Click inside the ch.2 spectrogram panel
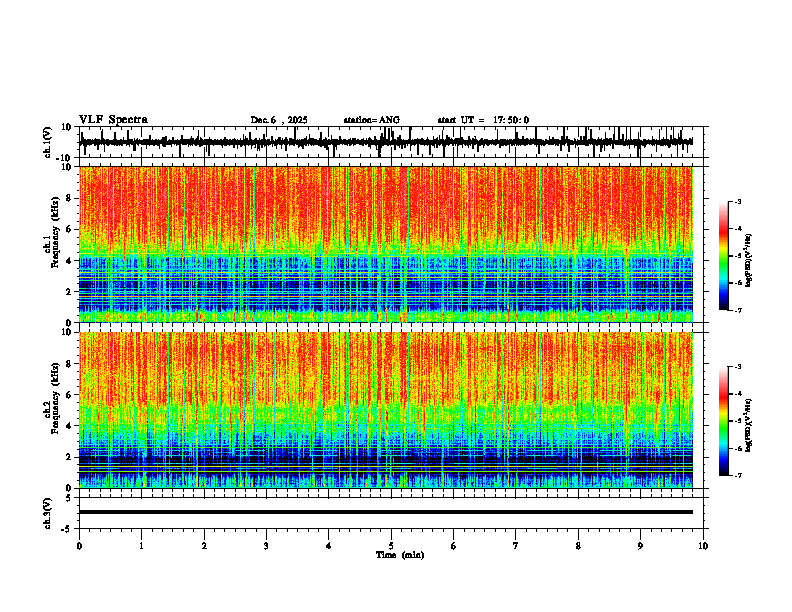The height and width of the screenshot is (612, 792). 386,410
